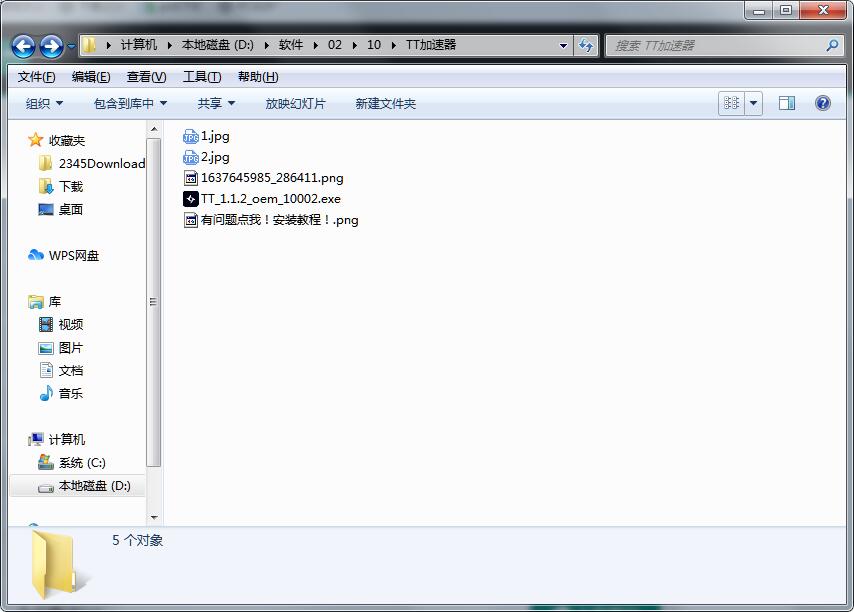Expand the 组织 dropdown menu
This screenshot has height=612, width=854.
[x=44, y=103]
